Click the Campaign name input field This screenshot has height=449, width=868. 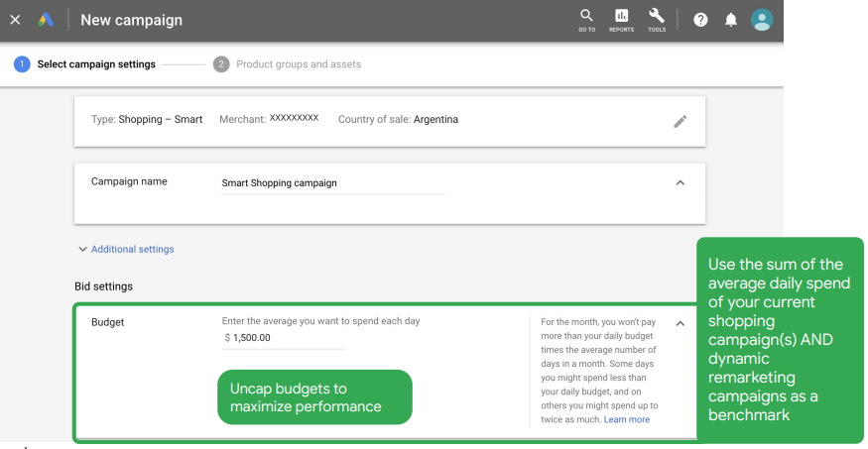pos(333,183)
